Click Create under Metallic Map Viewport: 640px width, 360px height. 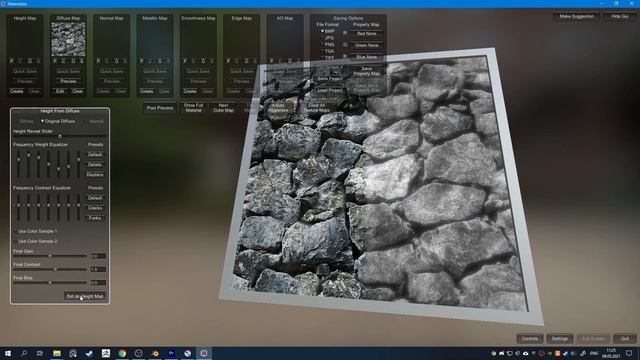click(x=147, y=91)
